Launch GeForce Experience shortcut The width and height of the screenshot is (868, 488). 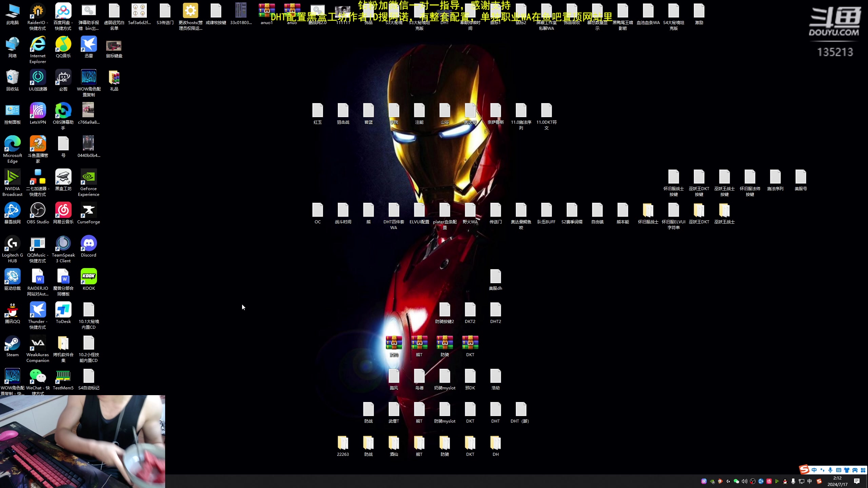pos(89,183)
